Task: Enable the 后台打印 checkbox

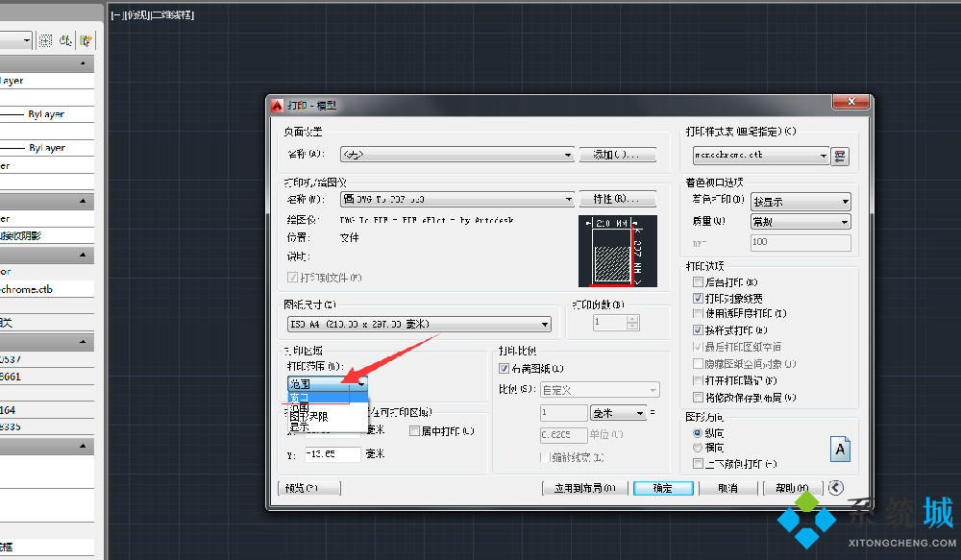Action: tap(699, 282)
